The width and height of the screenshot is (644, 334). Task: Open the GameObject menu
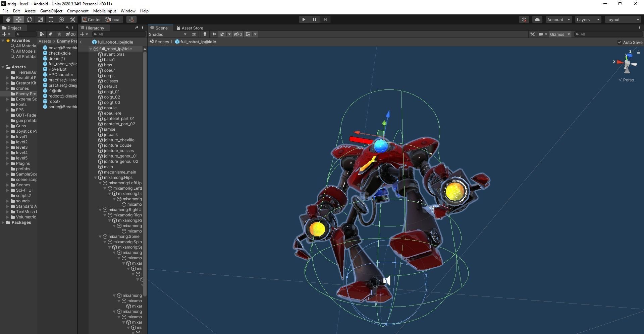tap(51, 11)
